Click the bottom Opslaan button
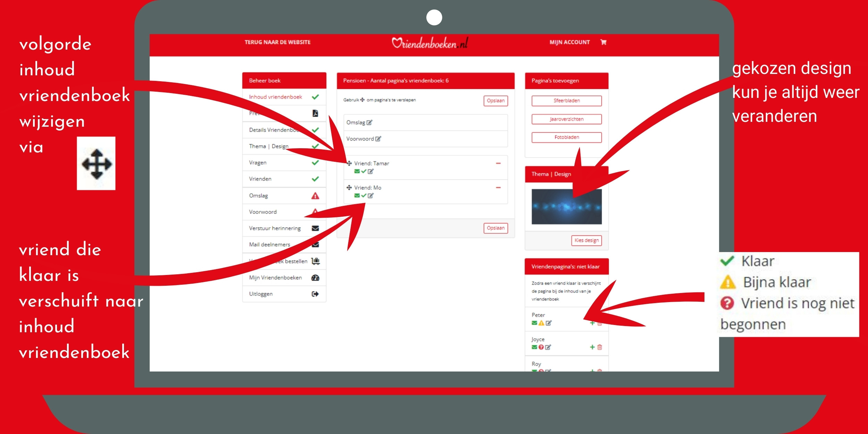Screen dimensions: 868x434 point(495,228)
